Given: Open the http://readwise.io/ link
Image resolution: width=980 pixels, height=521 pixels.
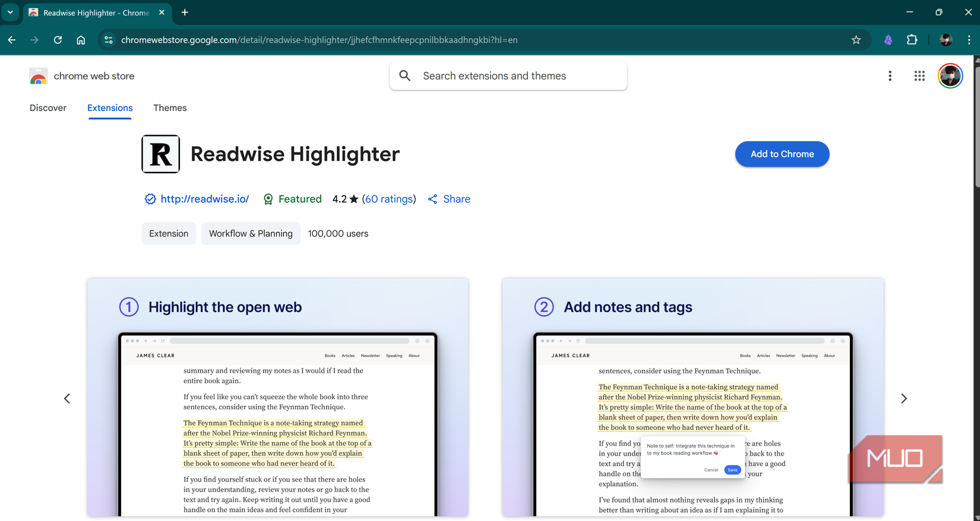Looking at the screenshot, I should coord(204,199).
